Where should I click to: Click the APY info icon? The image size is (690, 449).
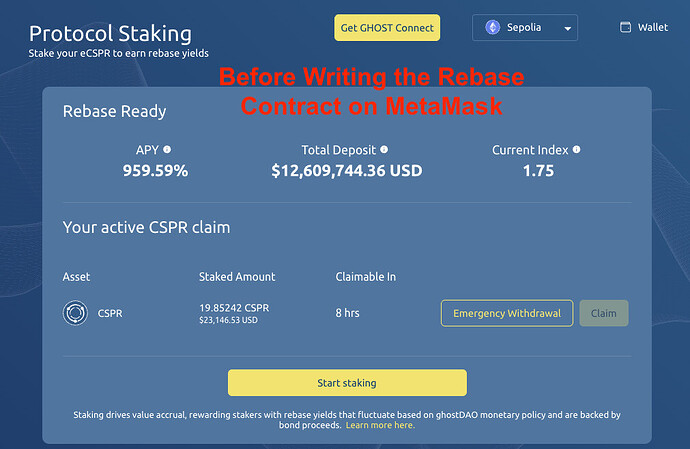[x=167, y=150]
